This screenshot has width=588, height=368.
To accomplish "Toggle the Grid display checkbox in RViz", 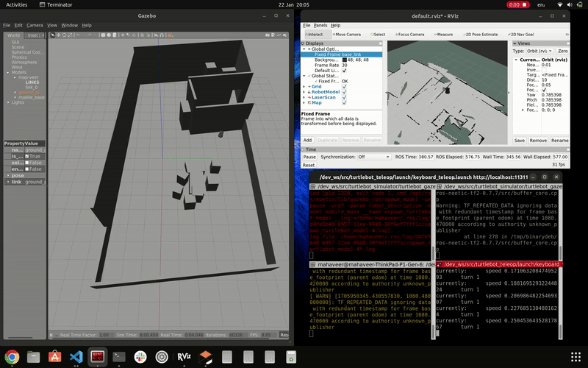I will pos(344,86).
